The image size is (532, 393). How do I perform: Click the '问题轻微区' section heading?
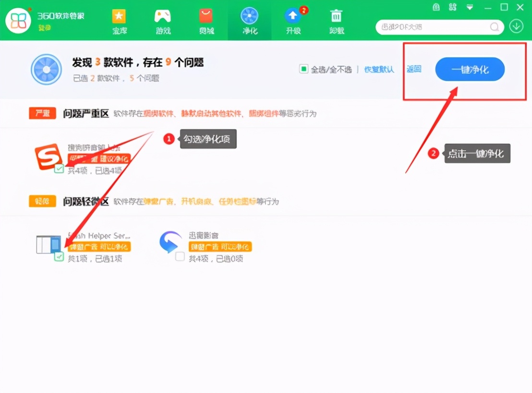86,202
